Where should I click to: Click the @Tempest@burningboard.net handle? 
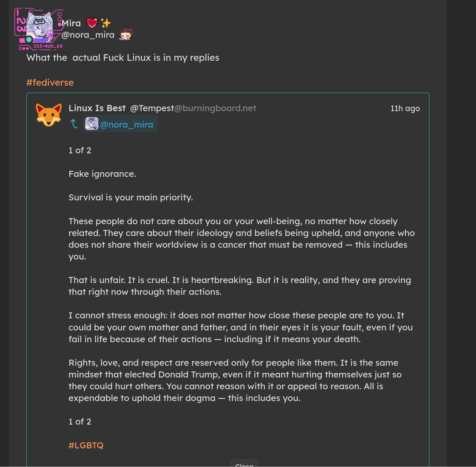coord(193,108)
